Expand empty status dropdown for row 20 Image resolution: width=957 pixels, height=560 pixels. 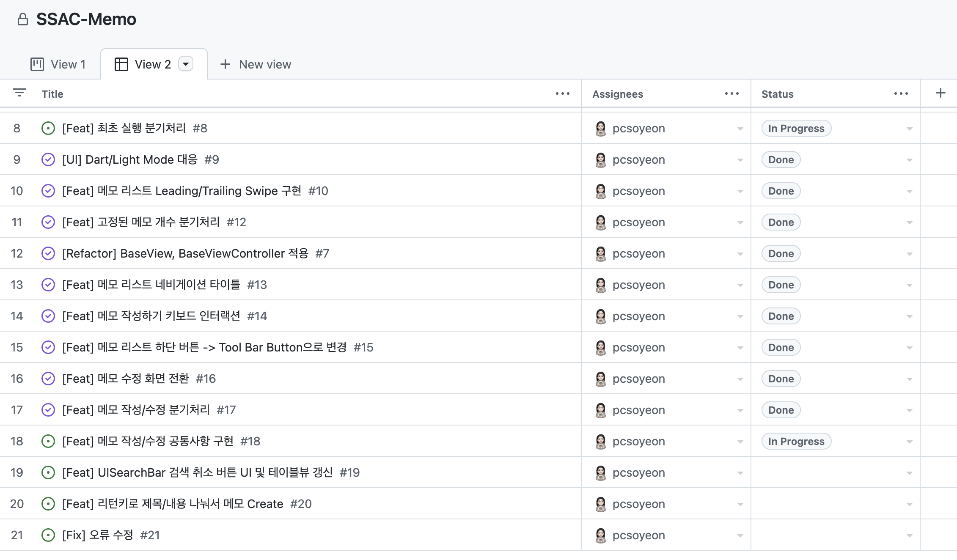tap(909, 504)
